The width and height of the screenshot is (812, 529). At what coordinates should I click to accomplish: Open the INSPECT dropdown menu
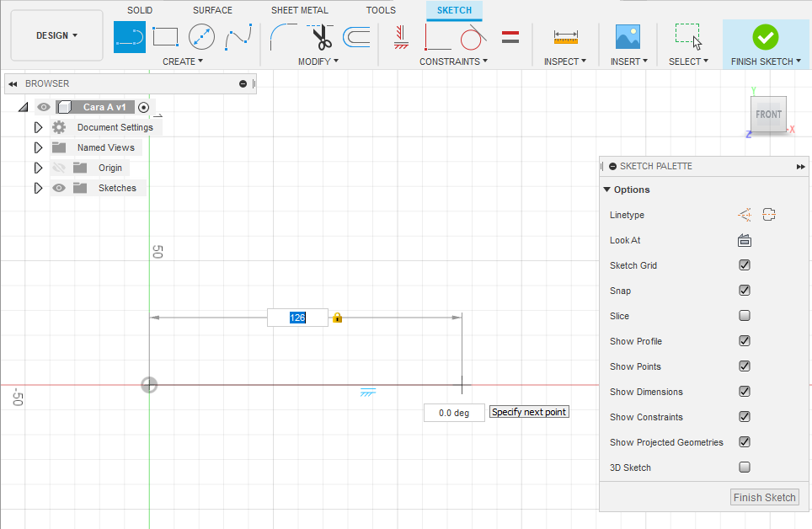point(565,61)
